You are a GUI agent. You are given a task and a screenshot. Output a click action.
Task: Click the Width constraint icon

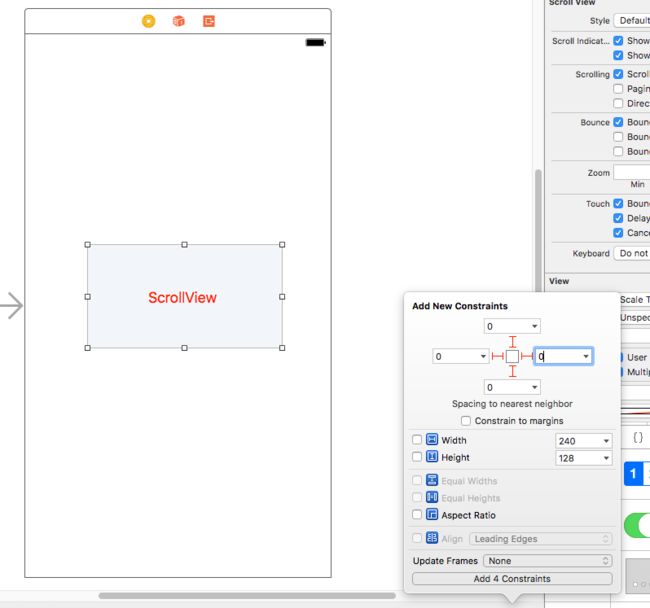click(x=432, y=439)
